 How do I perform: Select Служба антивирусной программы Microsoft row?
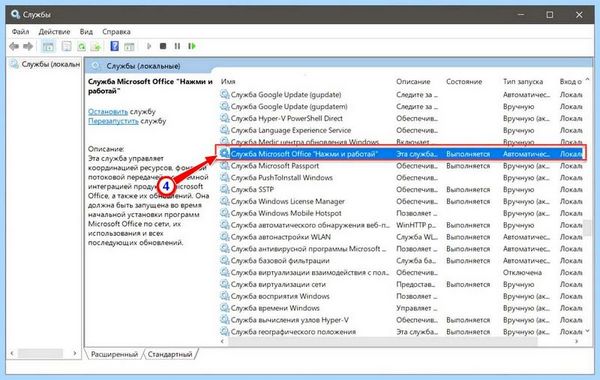[401, 249]
